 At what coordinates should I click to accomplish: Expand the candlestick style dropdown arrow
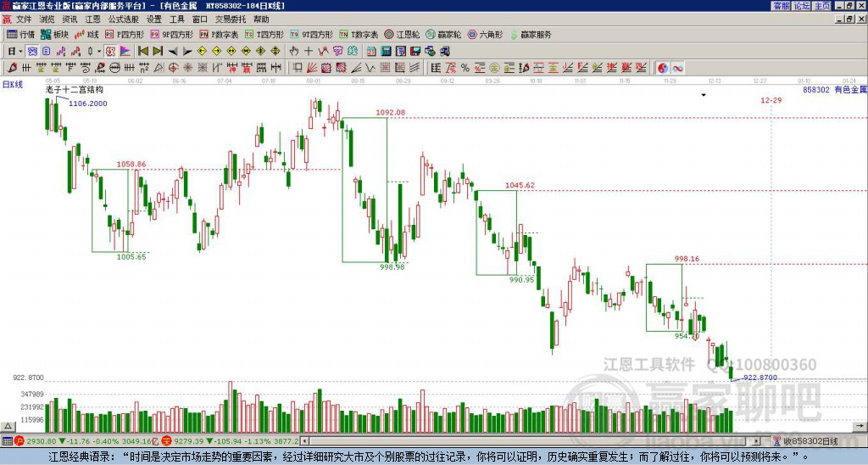tap(99, 51)
